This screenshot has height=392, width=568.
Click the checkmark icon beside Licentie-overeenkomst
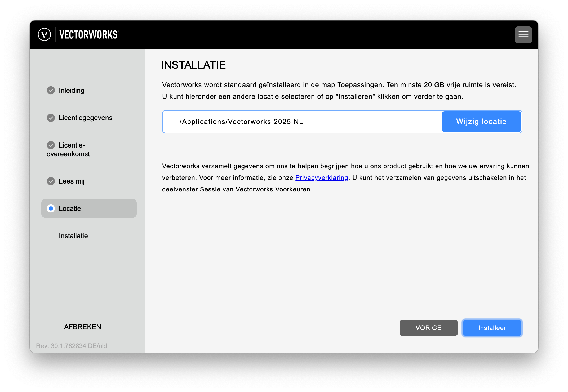51,145
